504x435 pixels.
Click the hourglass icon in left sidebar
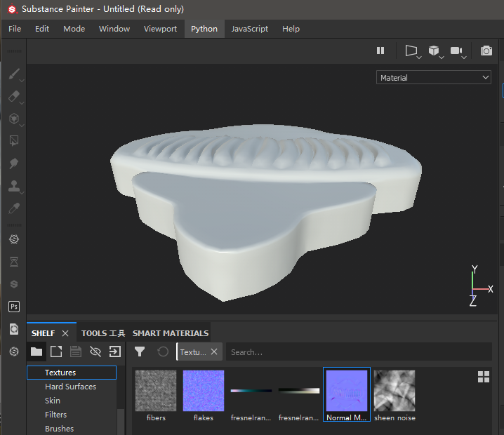(14, 262)
